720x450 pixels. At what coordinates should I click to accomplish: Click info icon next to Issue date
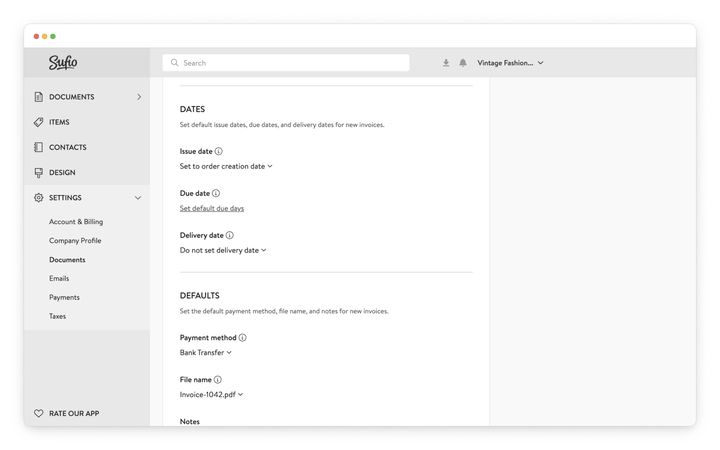(x=219, y=151)
